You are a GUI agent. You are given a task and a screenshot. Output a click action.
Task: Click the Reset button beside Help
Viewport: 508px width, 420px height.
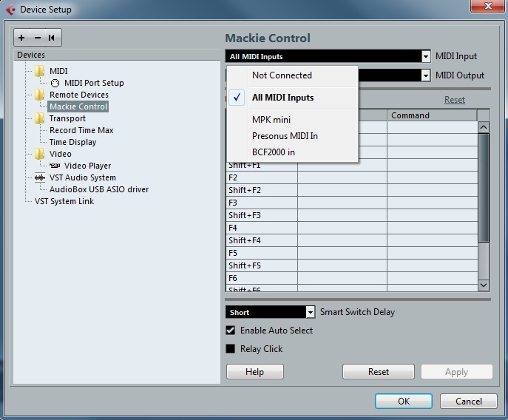379,371
